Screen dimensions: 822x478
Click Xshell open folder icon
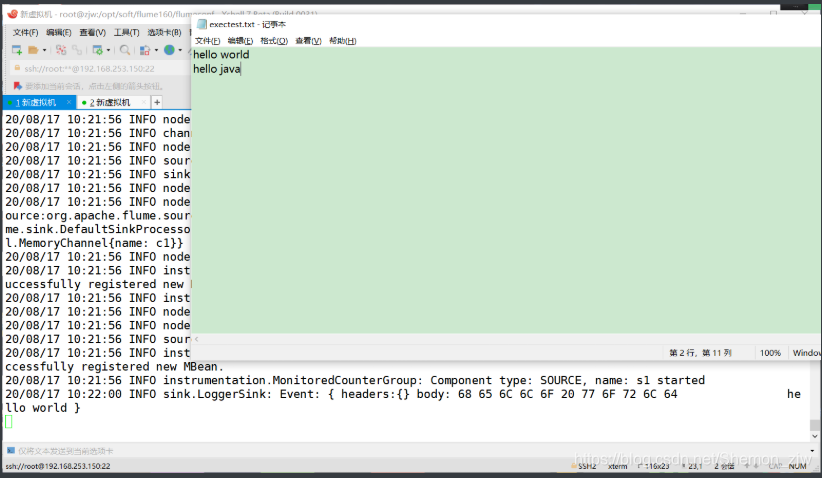pos(33,50)
